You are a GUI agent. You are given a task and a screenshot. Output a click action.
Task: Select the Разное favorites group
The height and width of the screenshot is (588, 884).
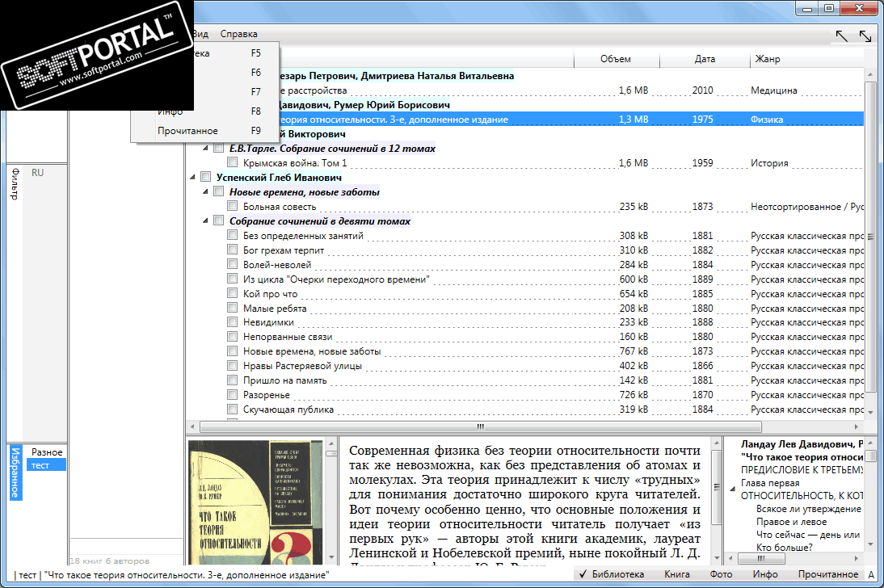coord(47,452)
